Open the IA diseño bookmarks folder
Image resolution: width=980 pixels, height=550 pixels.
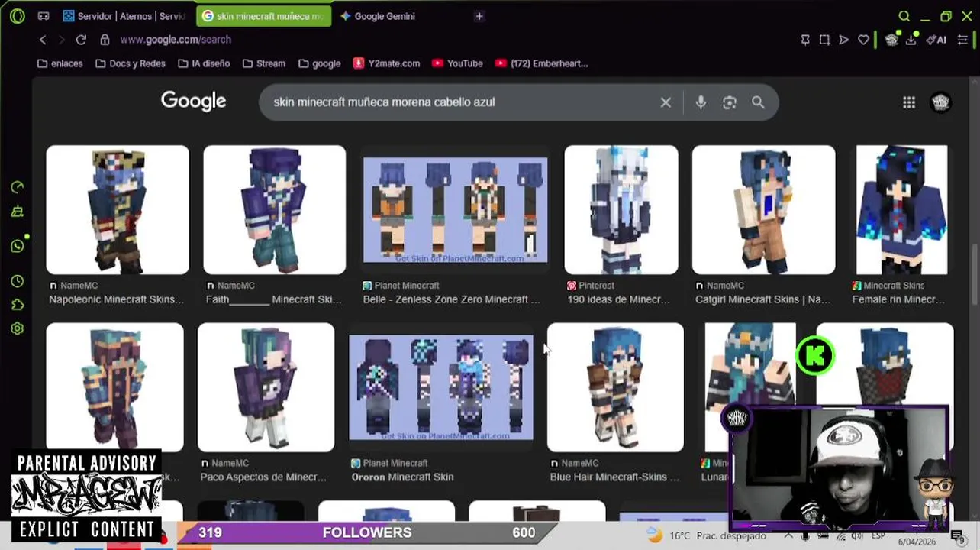point(204,63)
